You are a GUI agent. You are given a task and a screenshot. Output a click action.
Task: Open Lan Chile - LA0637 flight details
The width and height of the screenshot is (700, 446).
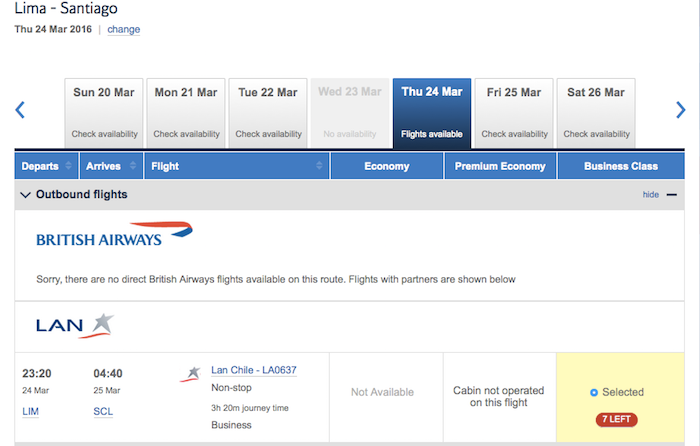coord(254,370)
